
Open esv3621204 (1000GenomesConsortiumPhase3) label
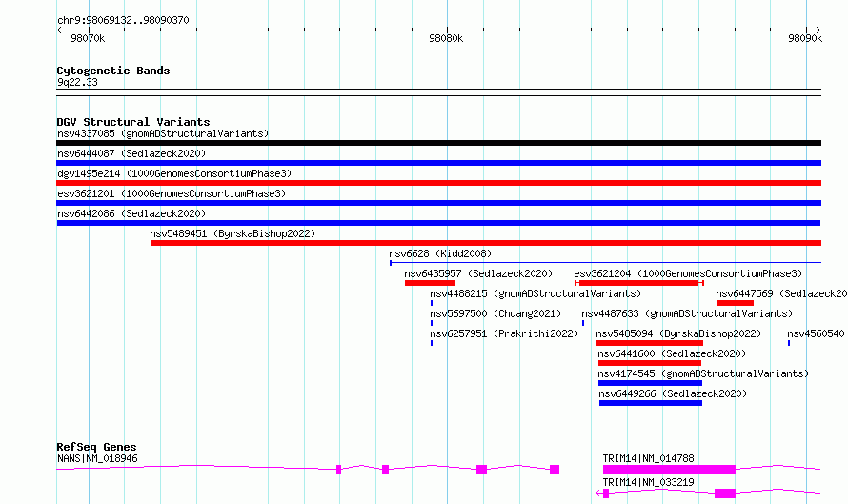point(688,273)
